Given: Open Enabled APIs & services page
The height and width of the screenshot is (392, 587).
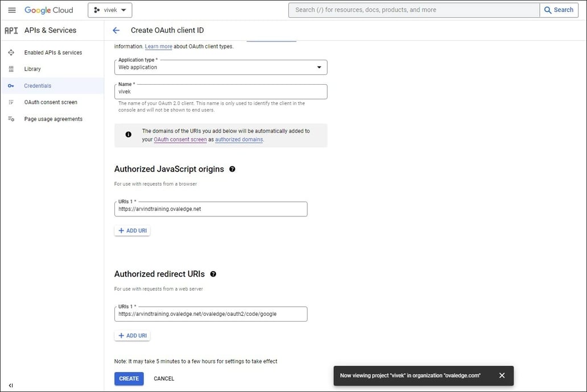Looking at the screenshot, I should (53, 52).
